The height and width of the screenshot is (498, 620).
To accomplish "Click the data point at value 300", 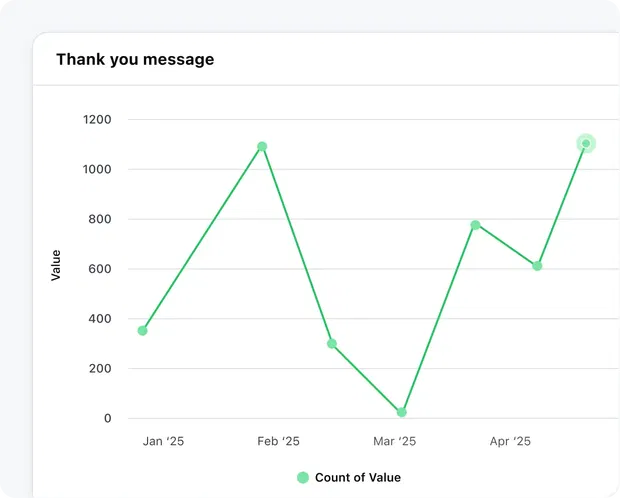I will [x=332, y=344].
